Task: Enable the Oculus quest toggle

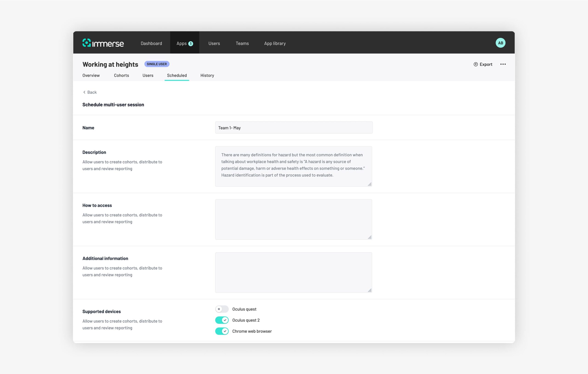Action: click(x=222, y=309)
